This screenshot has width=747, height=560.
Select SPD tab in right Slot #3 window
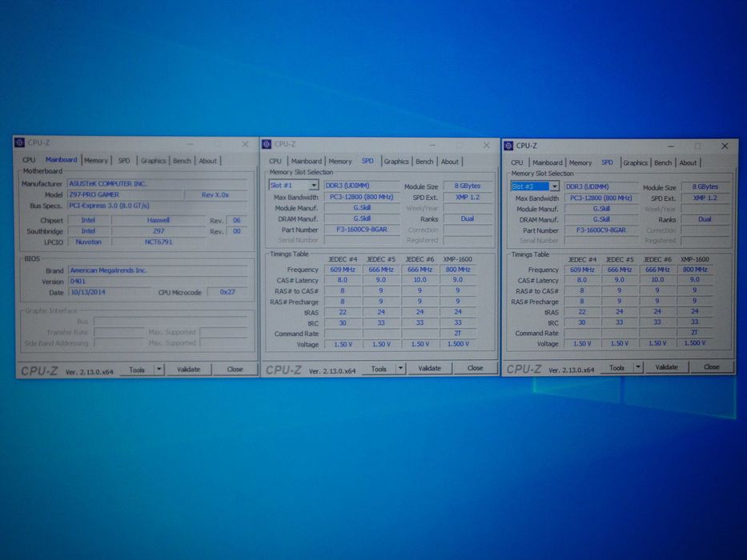[x=608, y=162]
